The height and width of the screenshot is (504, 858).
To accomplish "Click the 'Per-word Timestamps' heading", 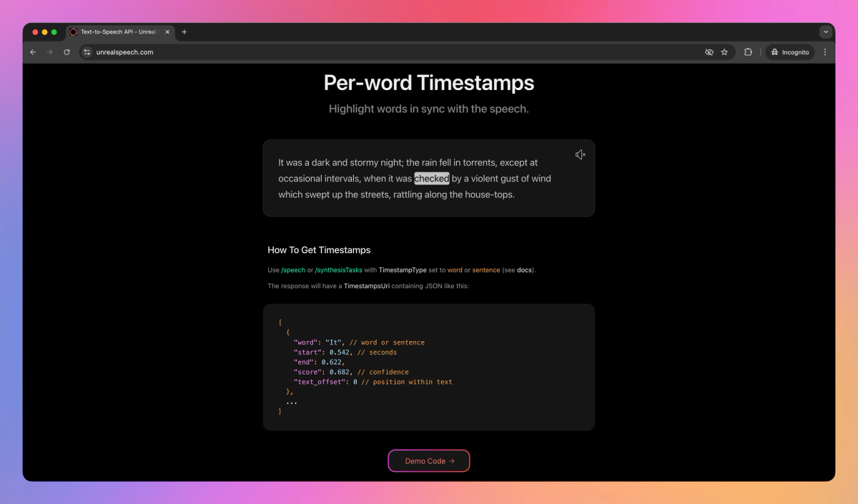I will tap(429, 83).
